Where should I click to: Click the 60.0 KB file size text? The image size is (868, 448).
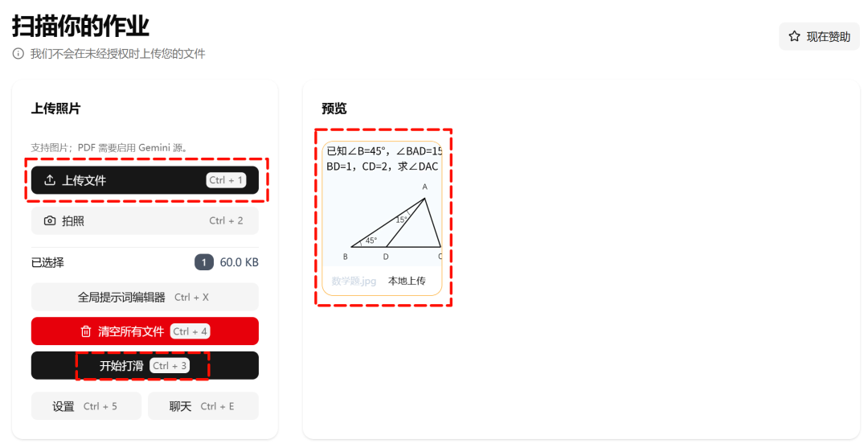coord(240,262)
